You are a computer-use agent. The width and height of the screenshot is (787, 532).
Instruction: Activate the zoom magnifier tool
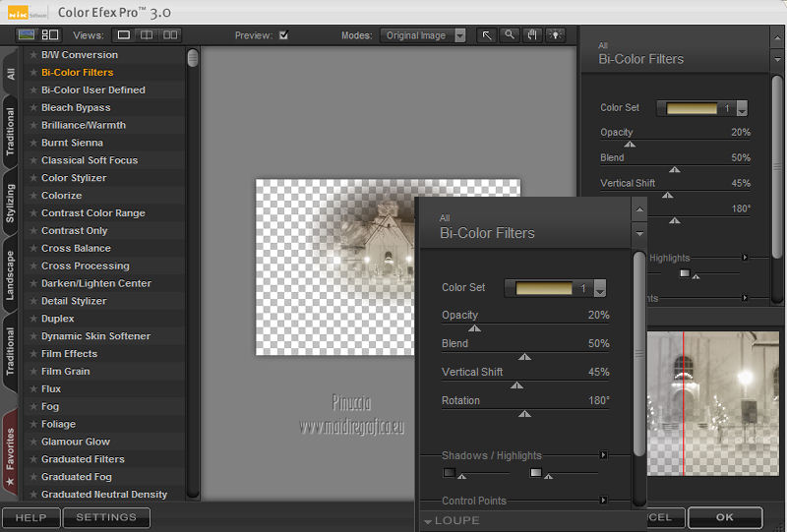coord(510,35)
